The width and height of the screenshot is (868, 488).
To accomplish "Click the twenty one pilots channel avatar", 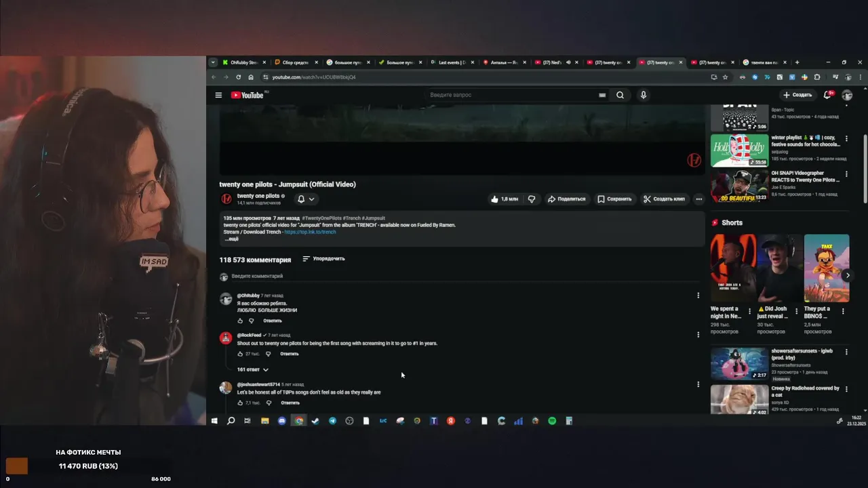I will point(226,199).
